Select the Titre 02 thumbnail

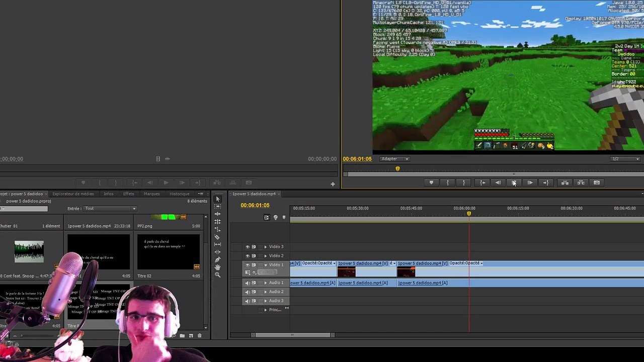click(169, 252)
